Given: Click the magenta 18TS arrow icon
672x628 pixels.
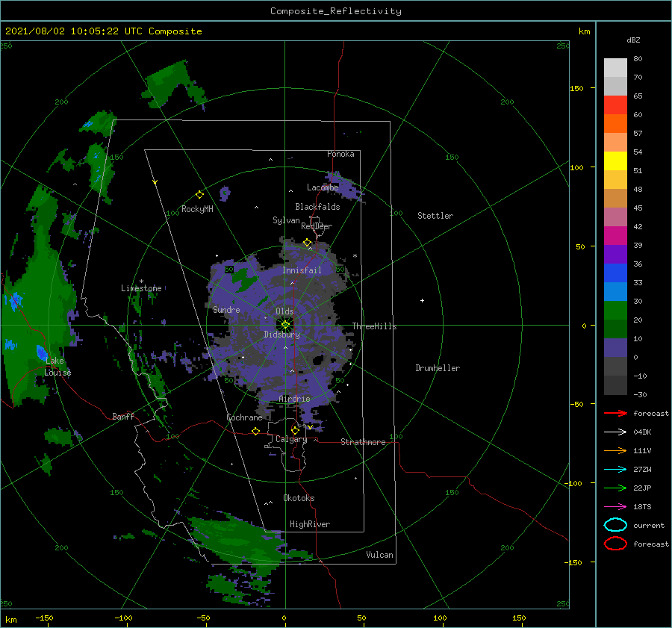Looking at the screenshot, I should [615, 507].
